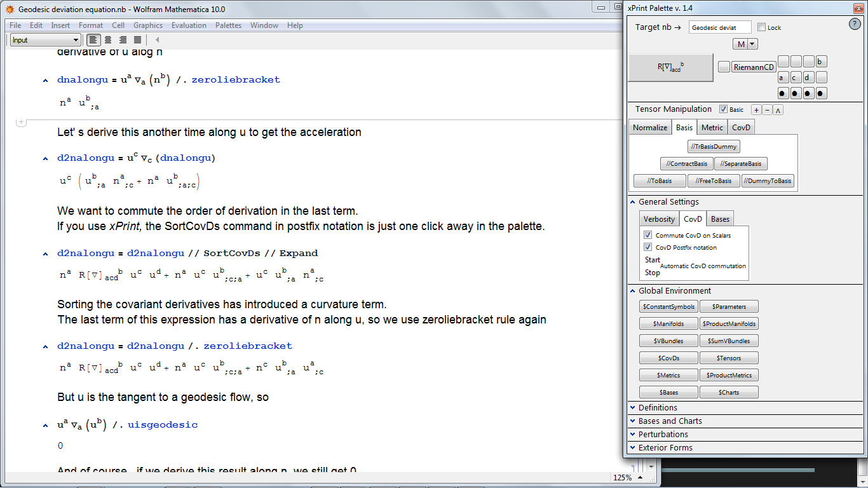Open the Palettes menu

228,25
